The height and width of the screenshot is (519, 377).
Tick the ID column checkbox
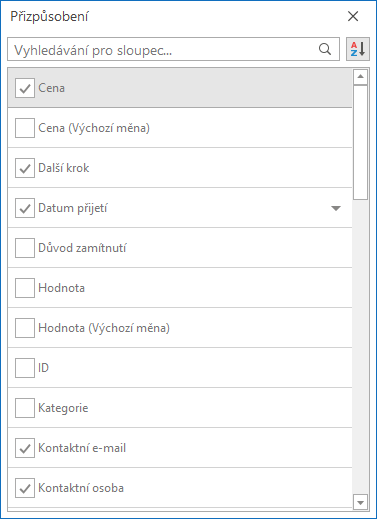tap(25, 368)
